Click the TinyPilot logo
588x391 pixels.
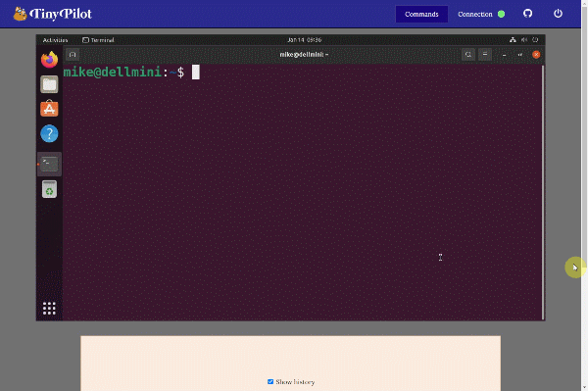(53, 14)
